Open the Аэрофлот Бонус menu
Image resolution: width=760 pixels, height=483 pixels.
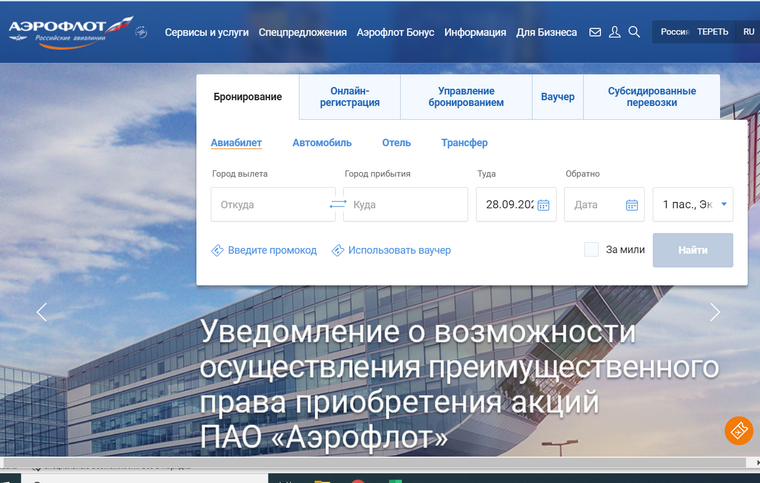tap(396, 32)
